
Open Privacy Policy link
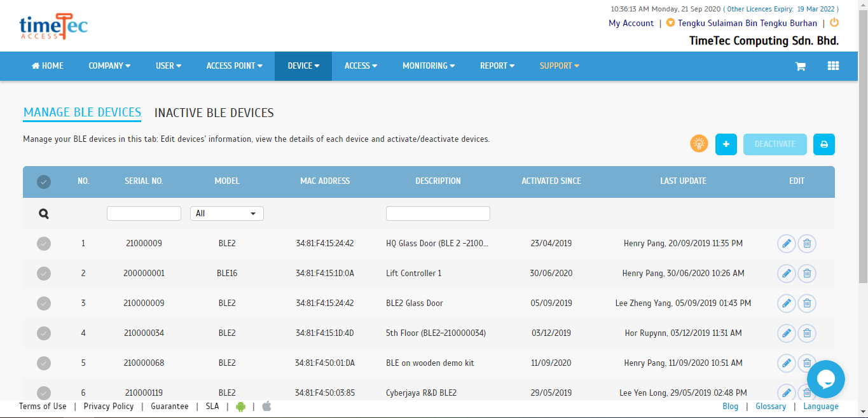pos(109,407)
